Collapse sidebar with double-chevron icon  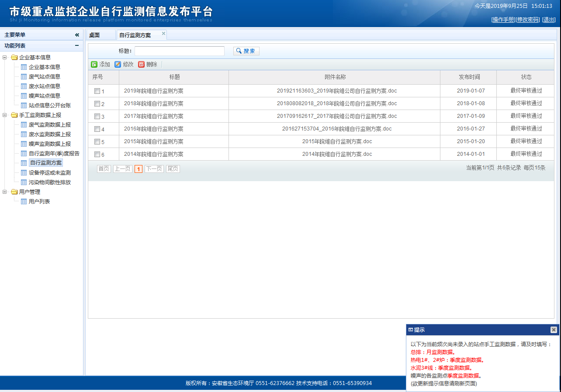[77, 35]
